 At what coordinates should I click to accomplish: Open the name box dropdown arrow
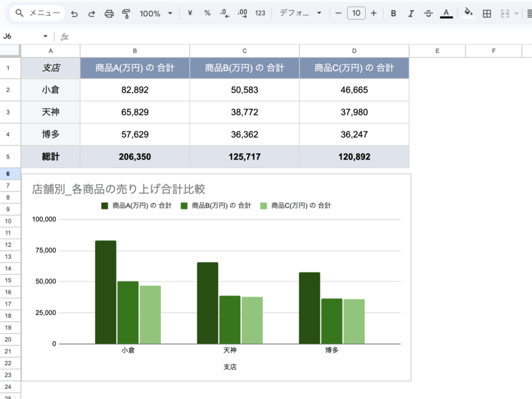pos(45,37)
